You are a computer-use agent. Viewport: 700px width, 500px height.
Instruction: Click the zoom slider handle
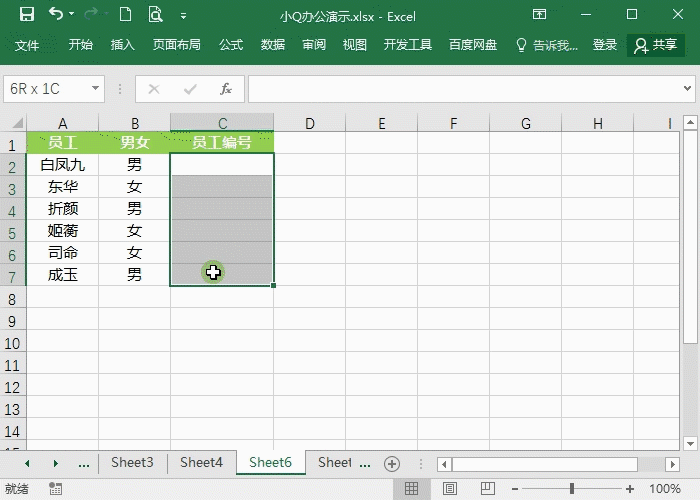click(572, 489)
